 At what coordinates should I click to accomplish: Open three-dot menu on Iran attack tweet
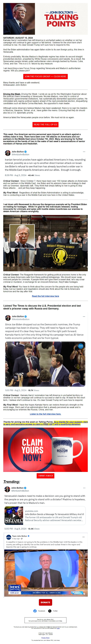click(x=84, y=152)
